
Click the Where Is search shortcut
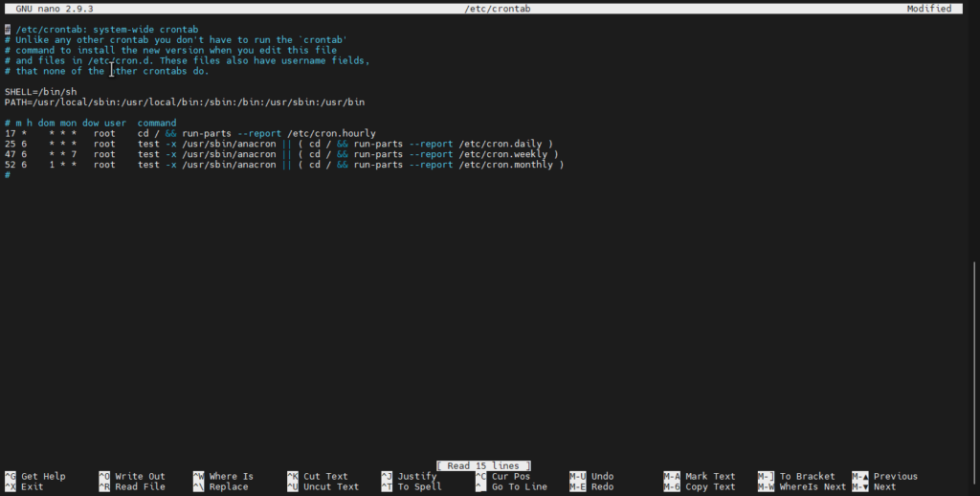click(231, 476)
